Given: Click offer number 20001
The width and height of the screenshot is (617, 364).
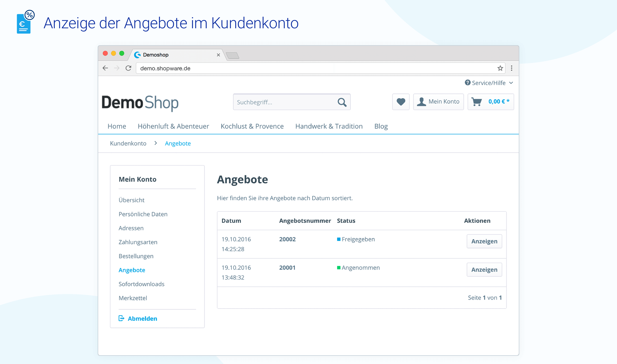Looking at the screenshot, I should [x=287, y=268].
